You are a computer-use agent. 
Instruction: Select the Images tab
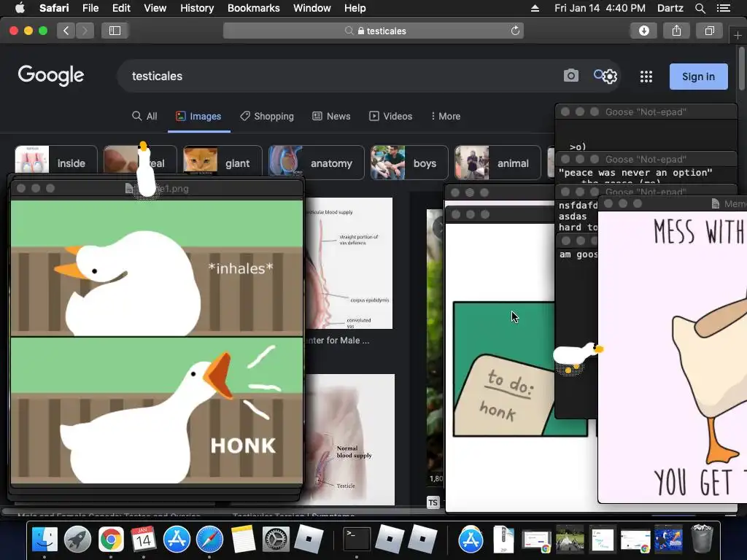pos(198,116)
